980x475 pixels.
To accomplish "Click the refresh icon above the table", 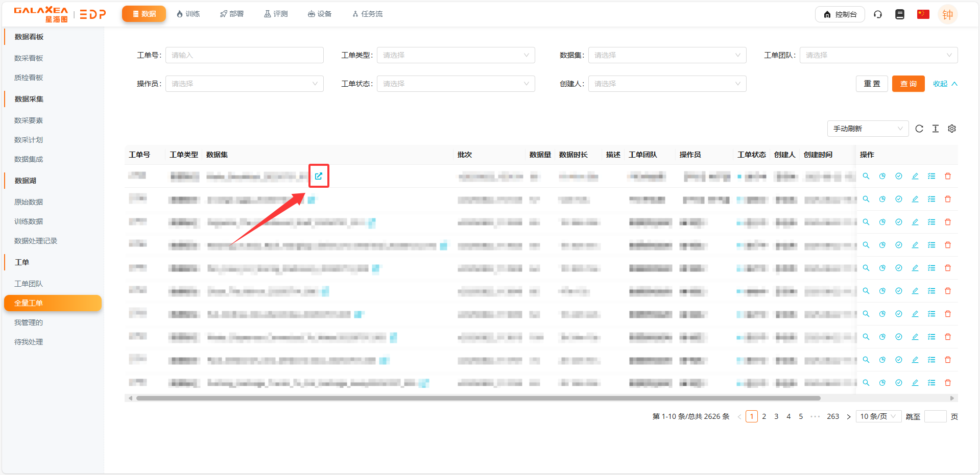I will [x=919, y=129].
